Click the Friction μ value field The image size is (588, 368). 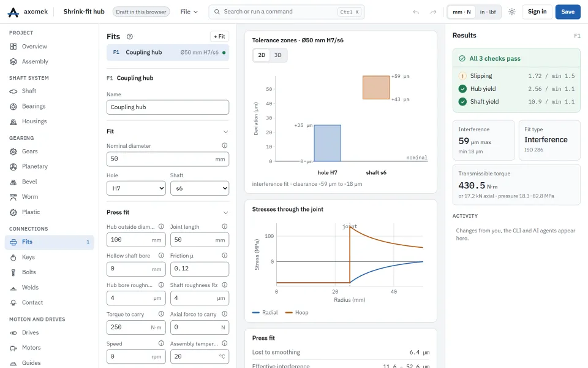pyautogui.click(x=200, y=269)
